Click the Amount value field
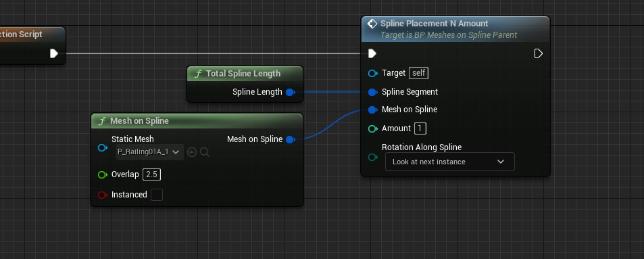 420,128
